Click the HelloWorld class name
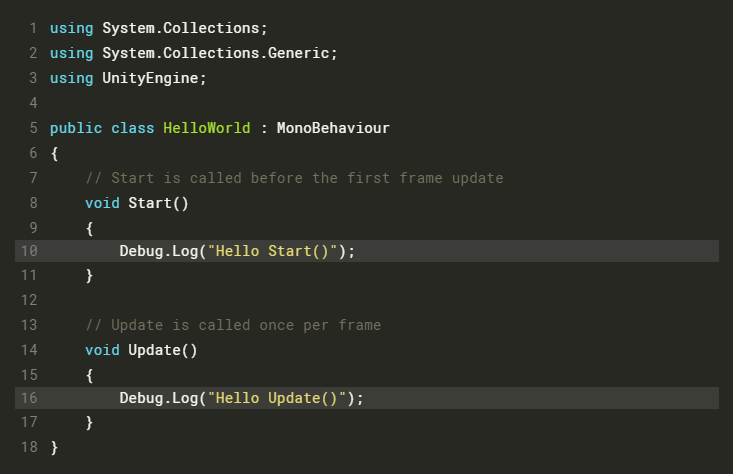The height and width of the screenshot is (474, 733). (206, 129)
